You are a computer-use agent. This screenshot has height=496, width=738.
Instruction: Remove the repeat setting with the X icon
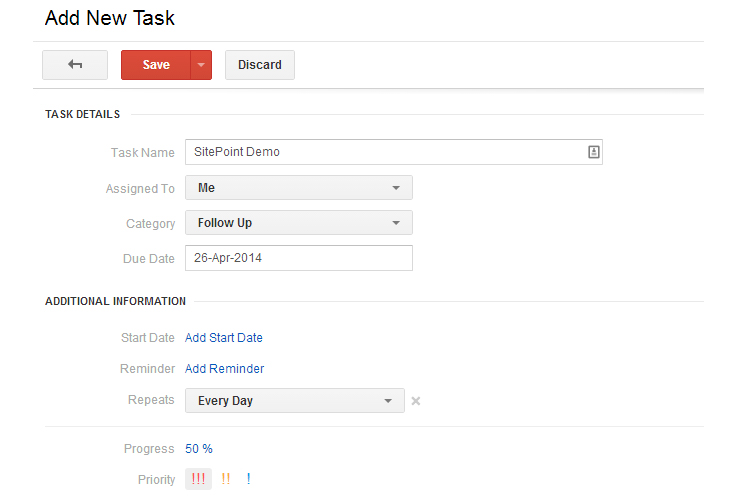click(416, 401)
